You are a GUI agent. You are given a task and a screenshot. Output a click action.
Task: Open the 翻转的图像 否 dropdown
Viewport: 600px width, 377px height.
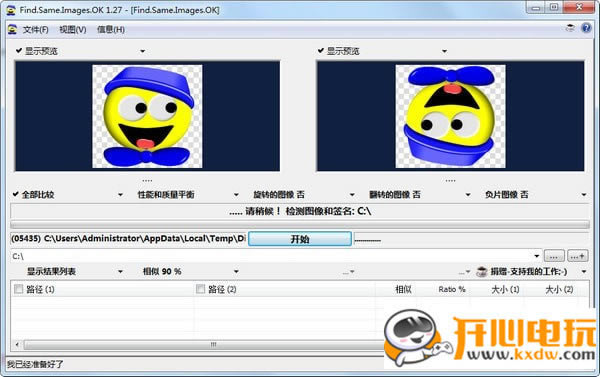tap(468, 195)
